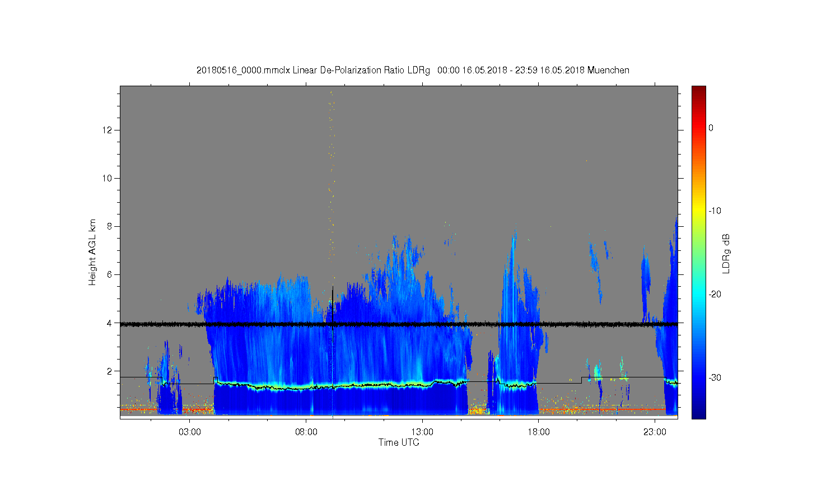
Task: Click the 'Height AGL km' y-axis label
Action: point(92,252)
